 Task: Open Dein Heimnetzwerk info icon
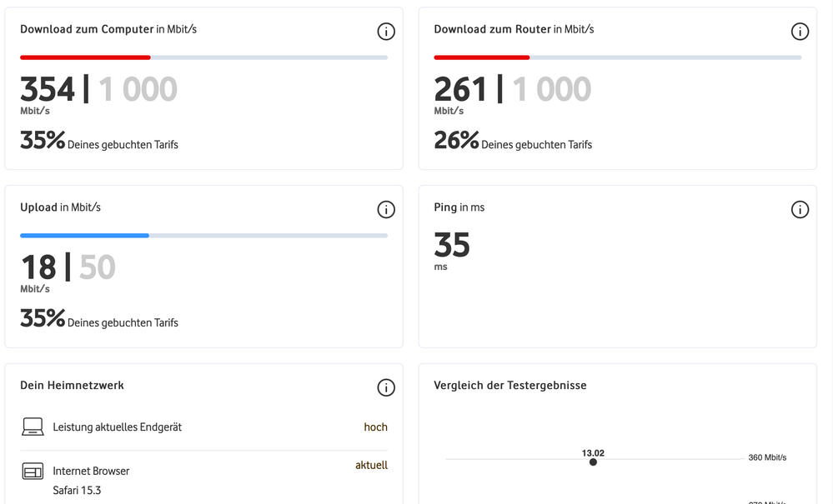click(386, 388)
